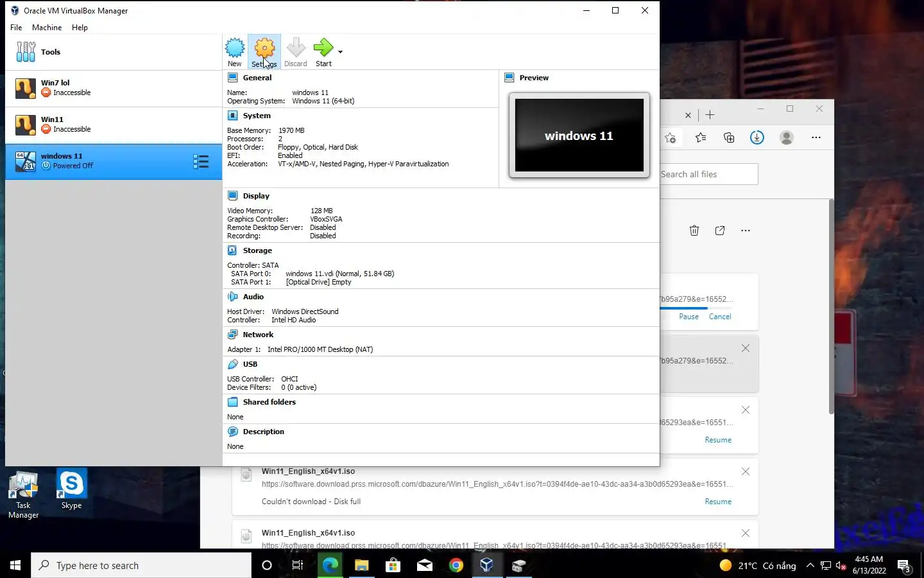Image resolution: width=924 pixels, height=578 pixels.
Task: Open the Machine menu
Action: [47, 28]
